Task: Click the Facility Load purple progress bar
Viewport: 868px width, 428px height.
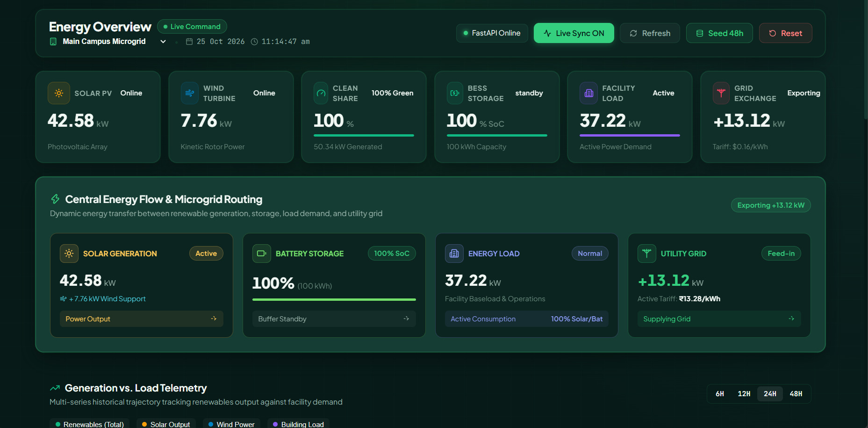Action: click(x=630, y=135)
